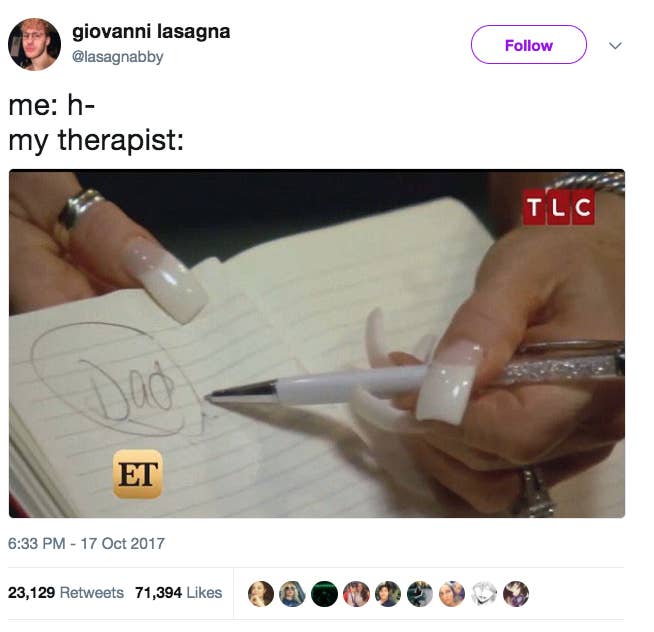Click the fifth liker avatar in the row
Screen dimensions: 654x632
point(388,594)
